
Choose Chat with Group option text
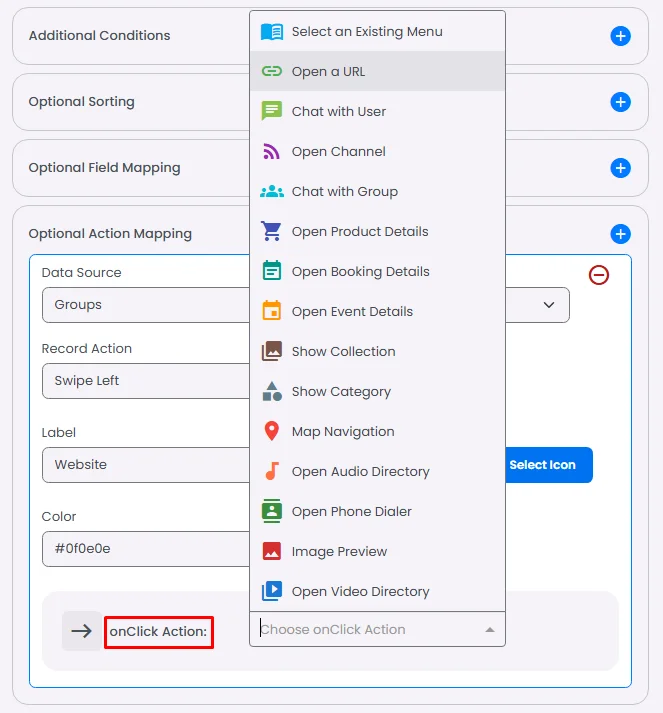coord(345,191)
